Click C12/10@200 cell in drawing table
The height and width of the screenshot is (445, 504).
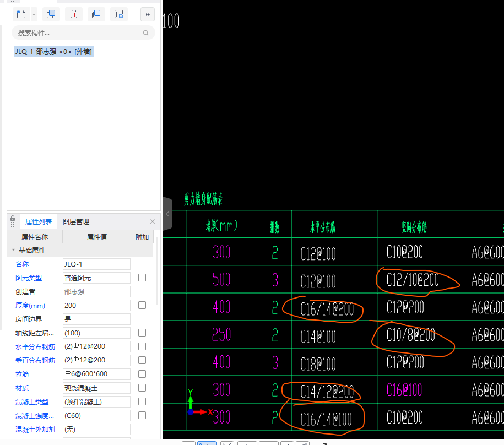(413, 280)
